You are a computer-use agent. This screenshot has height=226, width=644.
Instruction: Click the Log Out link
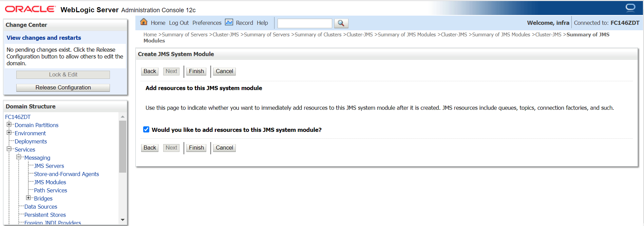(x=179, y=23)
